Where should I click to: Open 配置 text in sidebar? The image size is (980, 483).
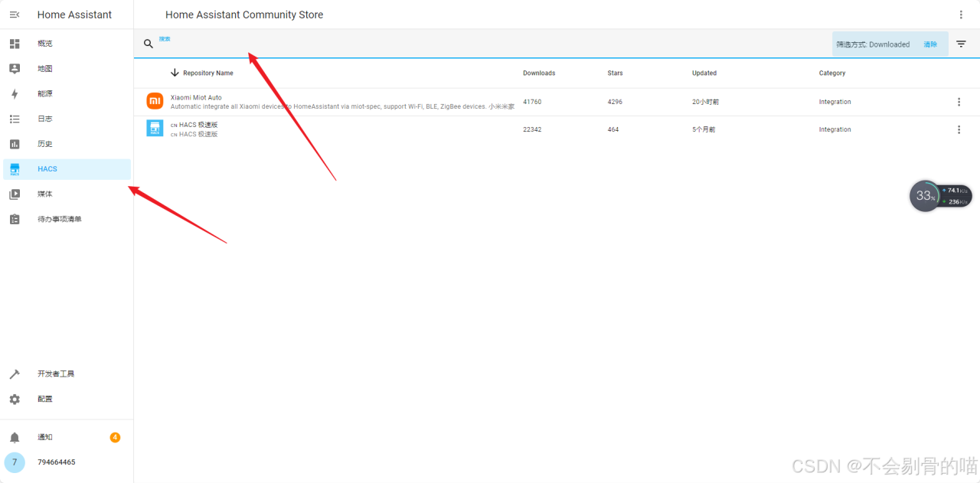[x=45, y=399]
